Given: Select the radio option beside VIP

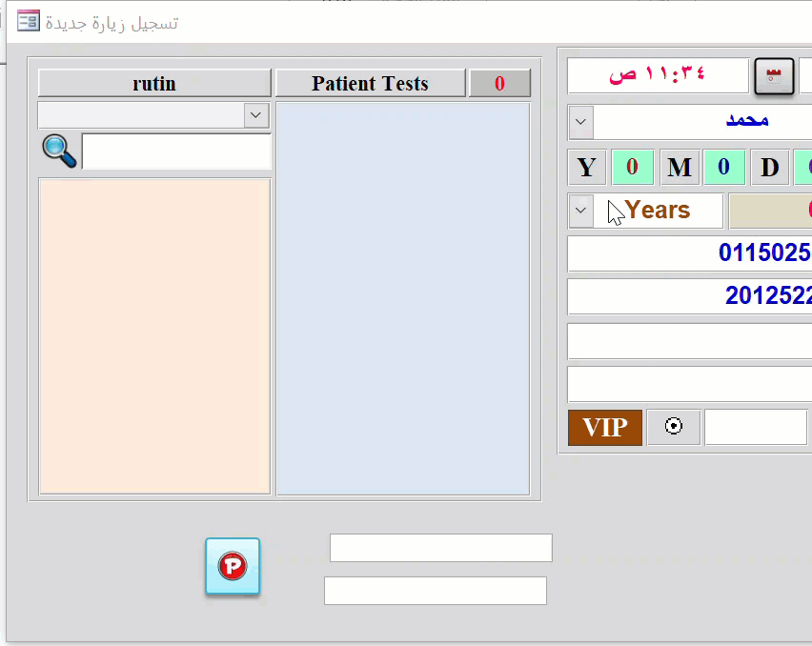Looking at the screenshot, I should (x=673, y=426).
